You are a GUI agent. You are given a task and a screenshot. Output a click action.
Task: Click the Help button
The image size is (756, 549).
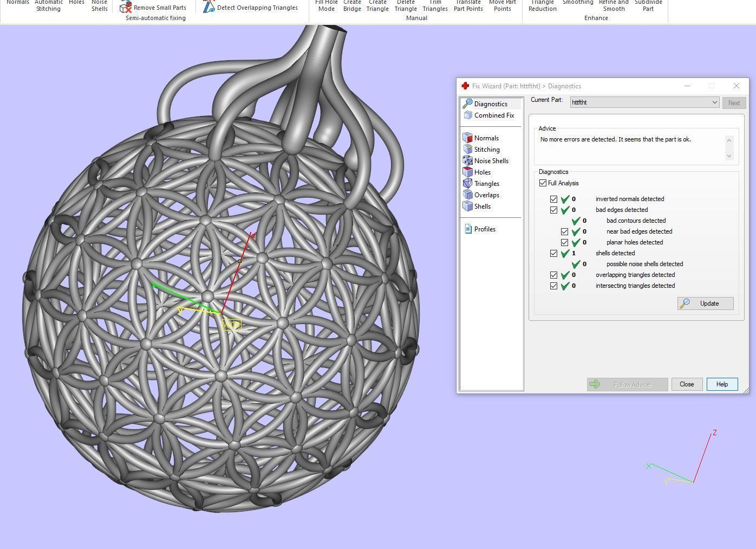(x=722, y=384)
